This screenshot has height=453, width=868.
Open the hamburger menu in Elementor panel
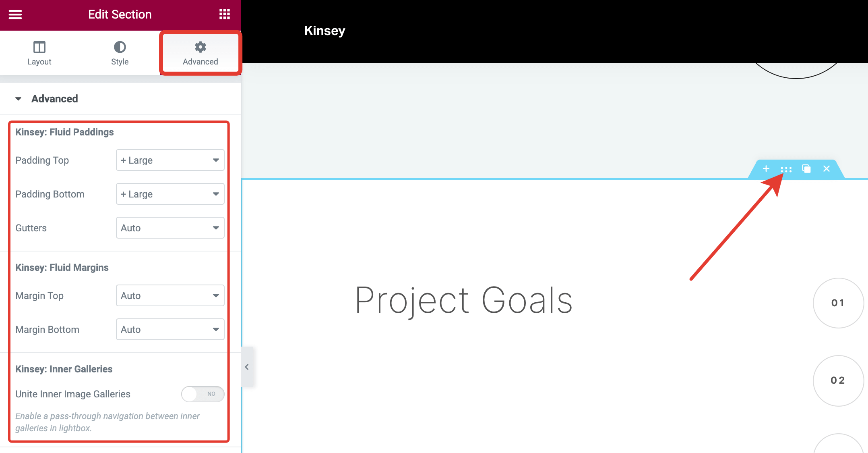[15, 15]
